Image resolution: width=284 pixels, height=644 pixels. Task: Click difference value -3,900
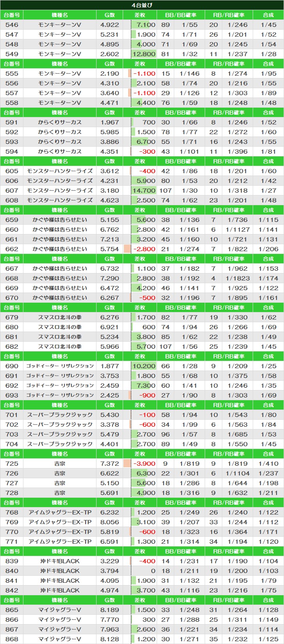145,463
